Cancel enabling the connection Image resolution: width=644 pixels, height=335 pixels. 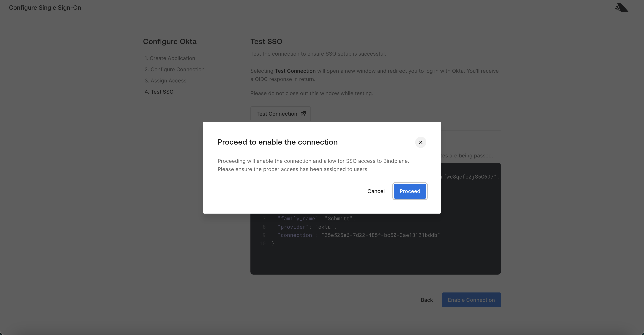[x=376, y=191]
